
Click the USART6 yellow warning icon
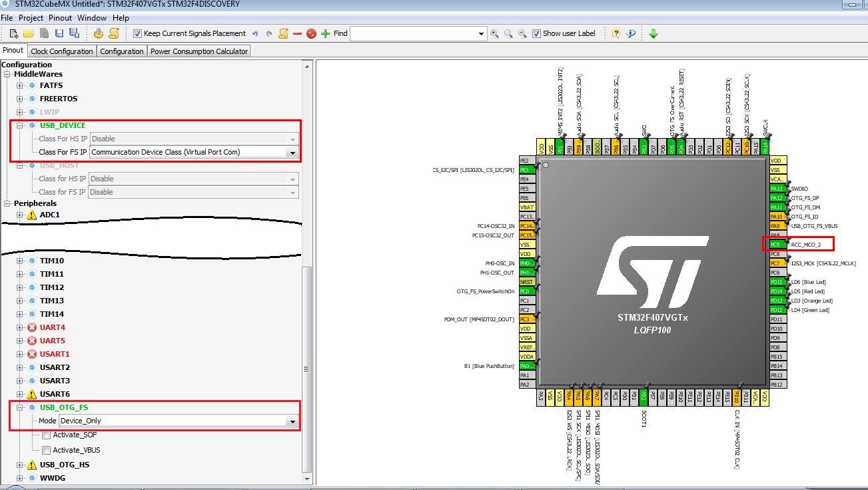click(x=31, y=394)
